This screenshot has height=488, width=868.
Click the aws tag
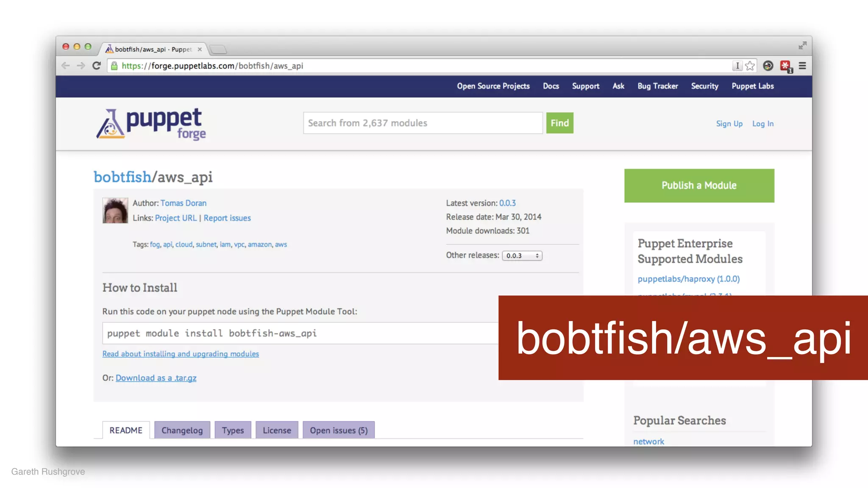(x=281, y=244)
